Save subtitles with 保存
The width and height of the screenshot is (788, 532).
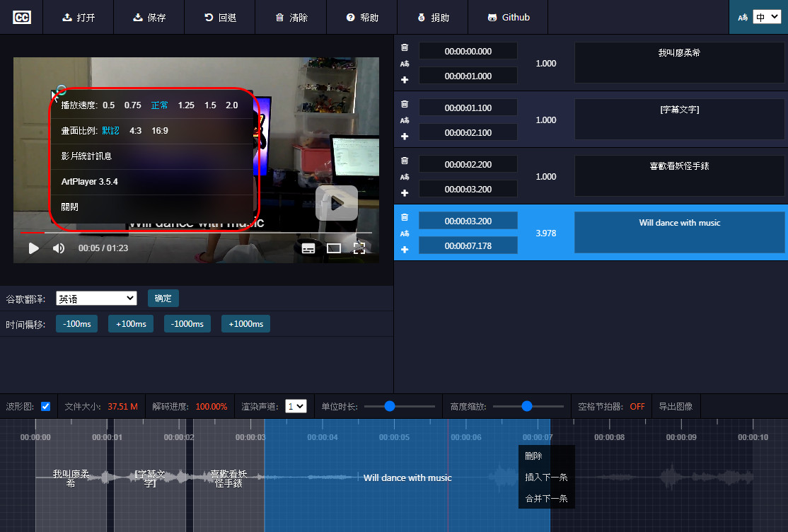(x=149, y=17)
